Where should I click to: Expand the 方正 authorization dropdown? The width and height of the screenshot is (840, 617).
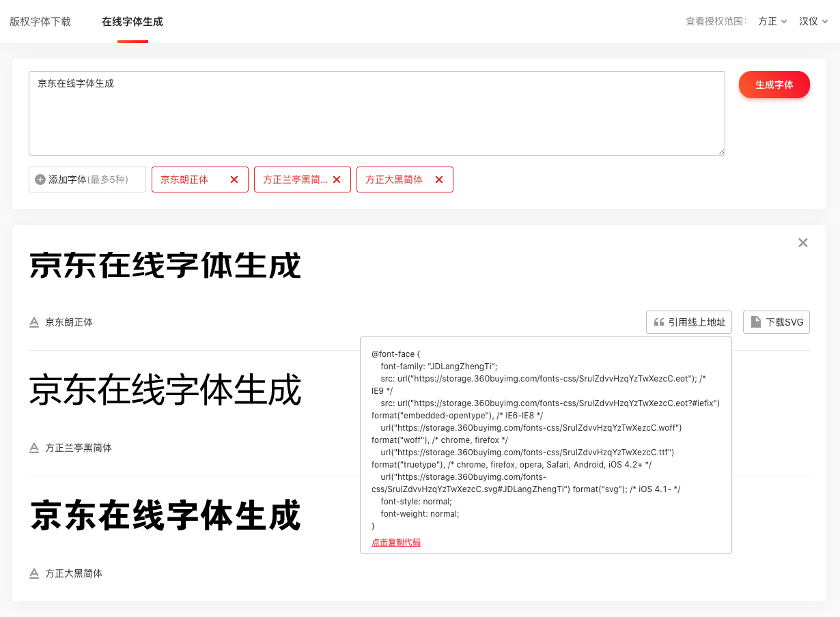[772, 21]
